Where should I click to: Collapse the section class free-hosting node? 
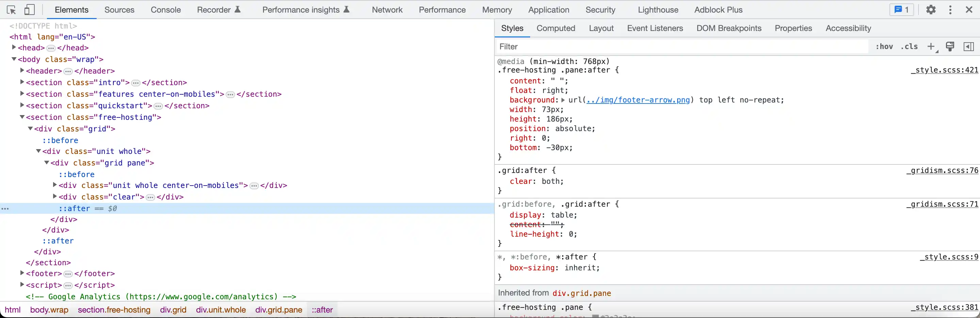pyautogui.click(x=22, y=117)
